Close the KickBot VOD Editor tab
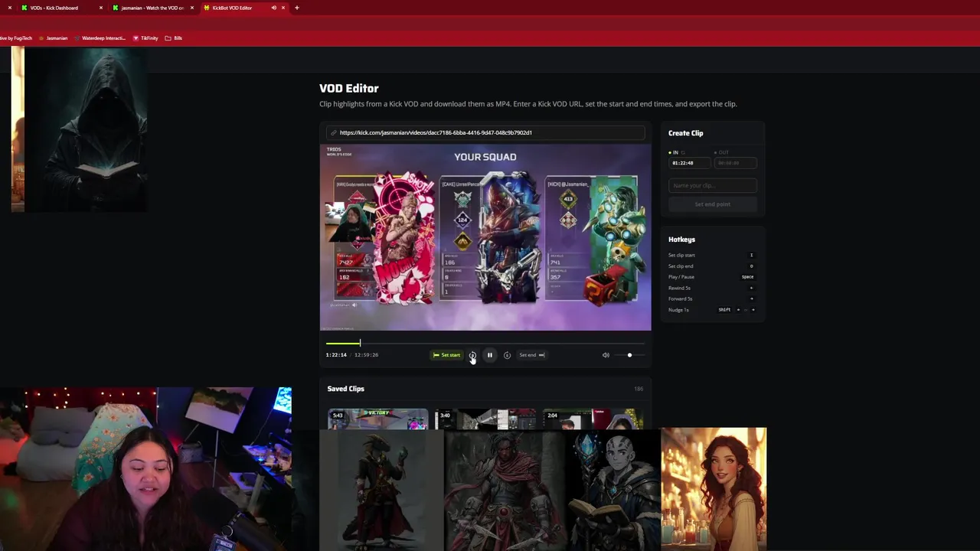Image resolution: width=980 pixels, height=551 pixels. click(x=283, y=8)
